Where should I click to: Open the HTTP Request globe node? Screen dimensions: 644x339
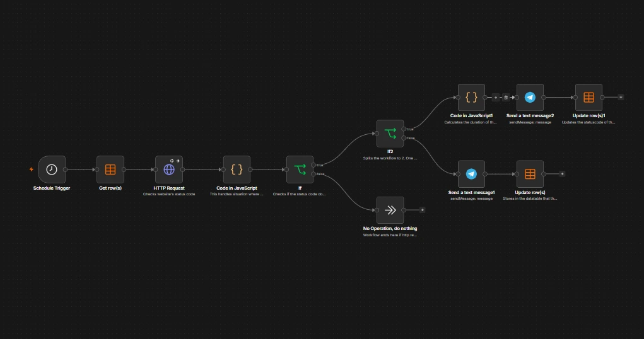(169, 169)
